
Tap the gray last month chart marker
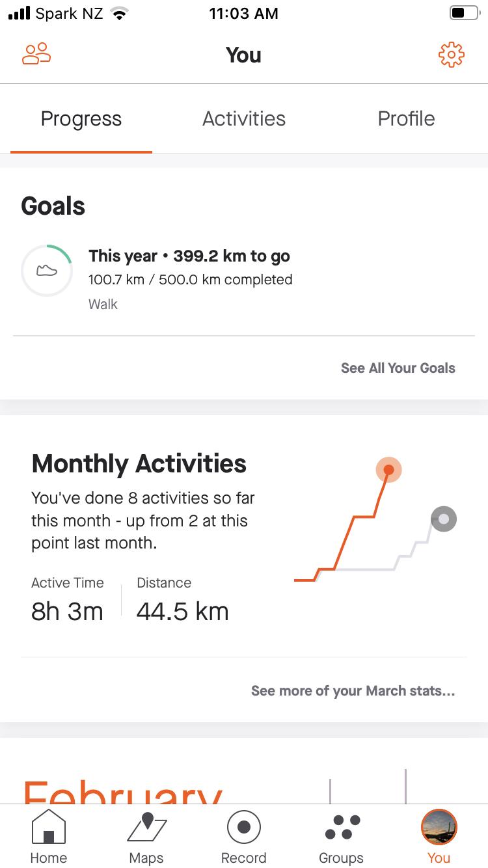444,519
